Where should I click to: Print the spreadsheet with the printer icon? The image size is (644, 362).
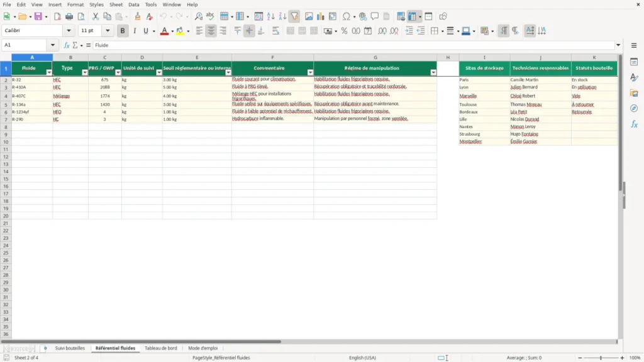pyautogui.click(x=69, y=16)
